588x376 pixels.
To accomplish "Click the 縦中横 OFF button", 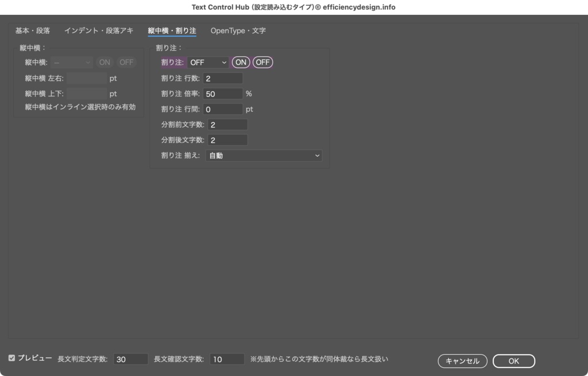I will [x=126, y=62].
